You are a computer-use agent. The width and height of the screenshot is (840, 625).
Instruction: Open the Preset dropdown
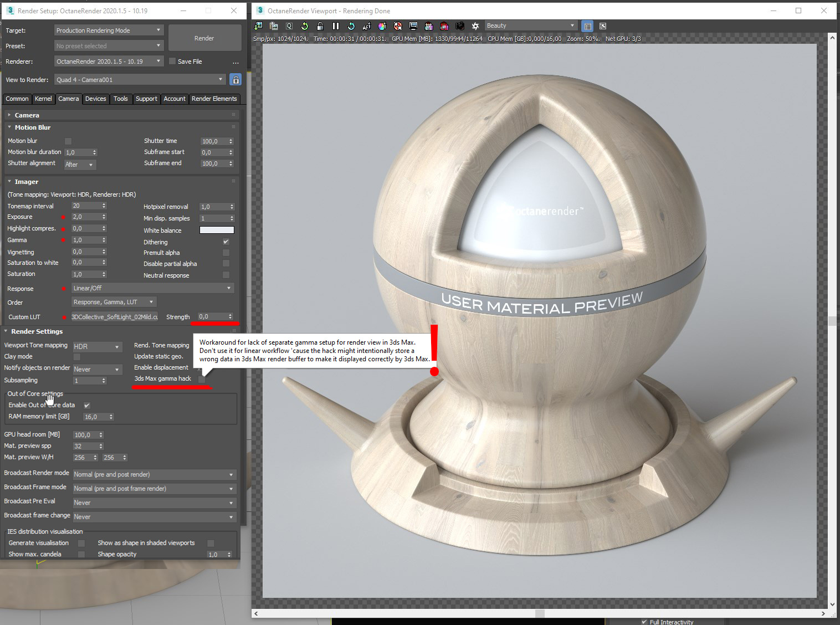[x=109, y=46]
